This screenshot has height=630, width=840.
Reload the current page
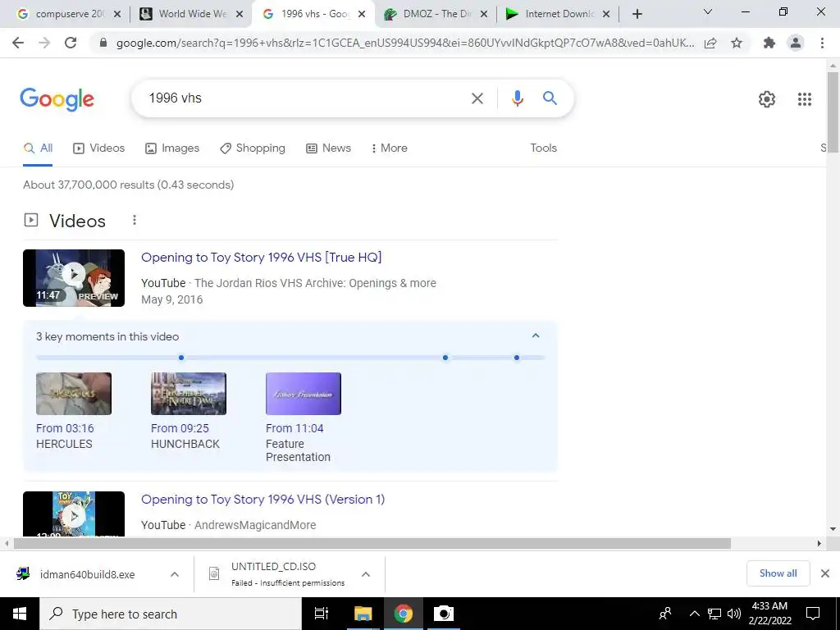pos(71,43)
